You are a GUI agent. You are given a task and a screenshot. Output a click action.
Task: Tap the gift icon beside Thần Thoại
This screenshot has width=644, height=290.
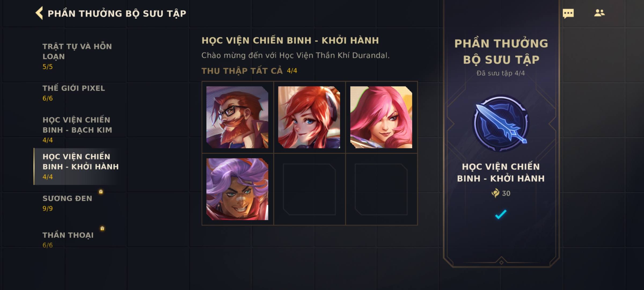(x=102, y=228)
